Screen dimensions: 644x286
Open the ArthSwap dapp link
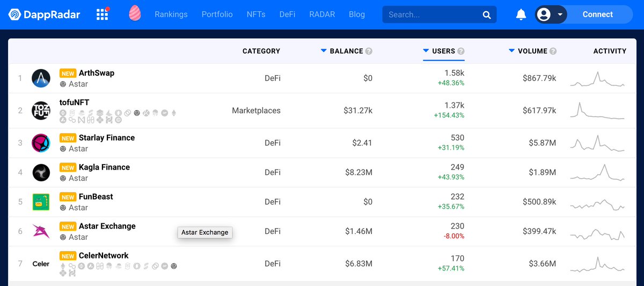[x=97, y=73]
